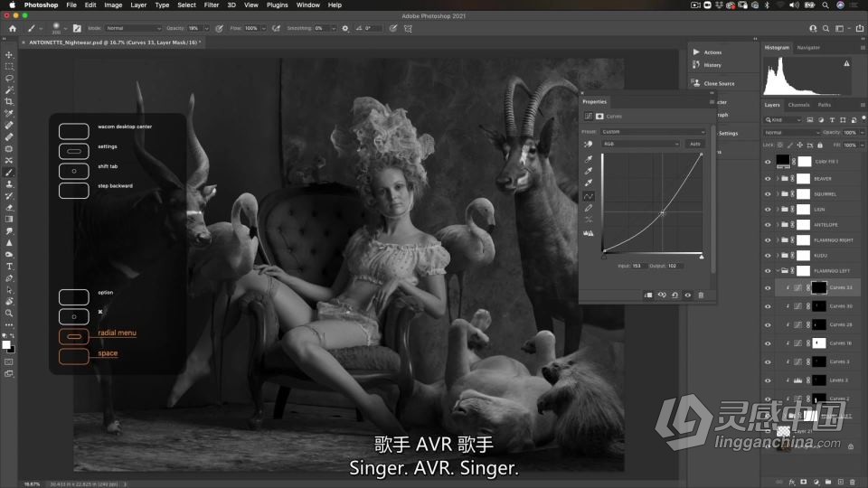Viewport: 868px width, 488px height.
Task: Collapse the FLAMINGO LEFT layer group
Action: coord(778,271)
